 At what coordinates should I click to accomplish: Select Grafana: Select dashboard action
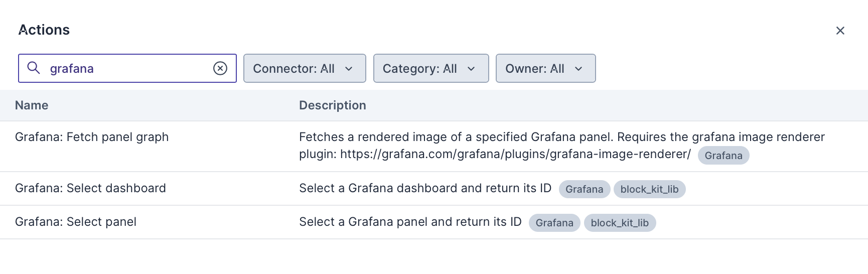90,188
